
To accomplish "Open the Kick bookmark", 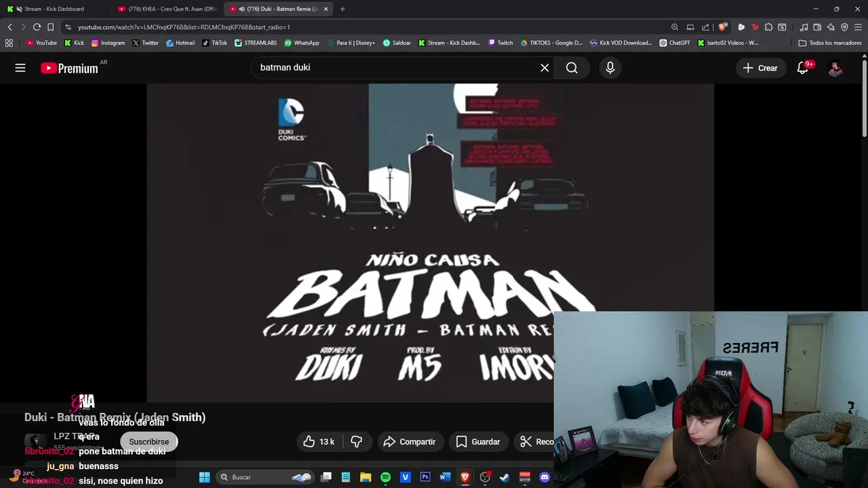I will (x=75, y=43).
